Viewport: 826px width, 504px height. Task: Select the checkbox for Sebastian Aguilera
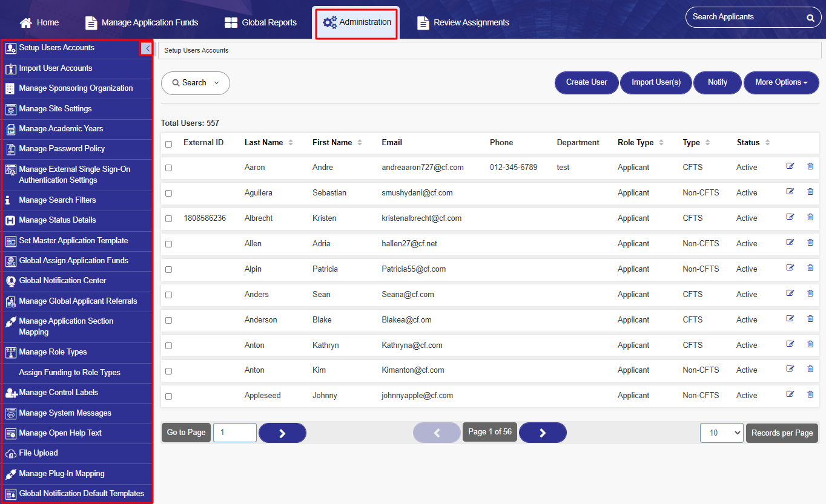coord(168,193)
